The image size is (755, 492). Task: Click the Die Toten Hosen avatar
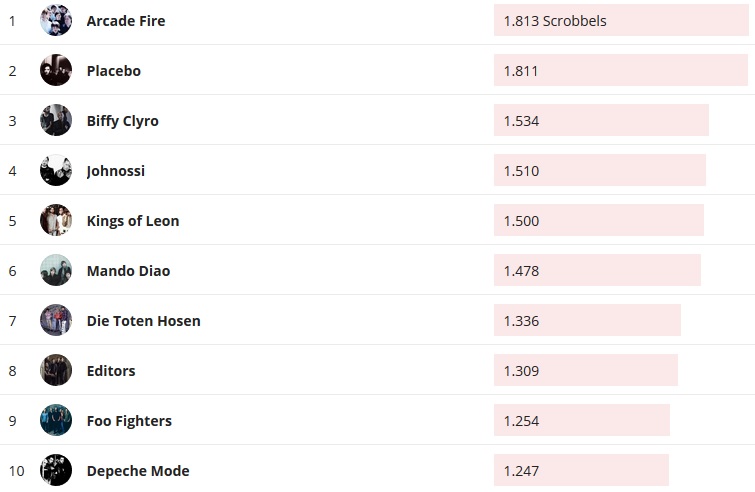(56, 321)
